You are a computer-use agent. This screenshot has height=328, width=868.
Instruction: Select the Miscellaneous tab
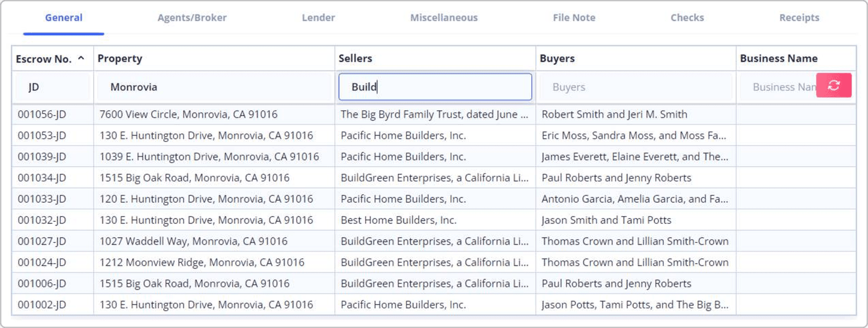click(x=444, y=17)
